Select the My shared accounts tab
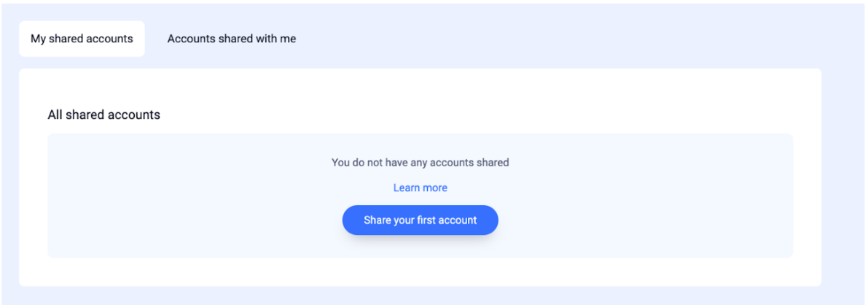Viewport: 868px width, 305px height. (82, 39)
